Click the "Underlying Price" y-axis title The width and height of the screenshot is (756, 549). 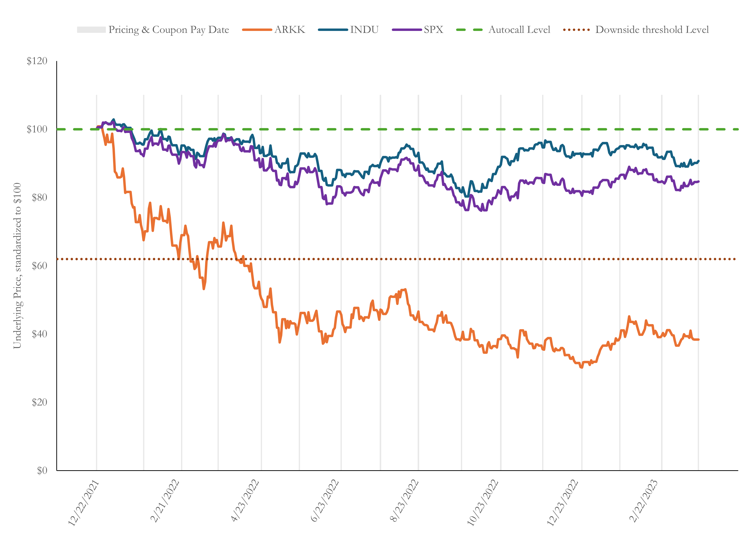pos(17,266)
